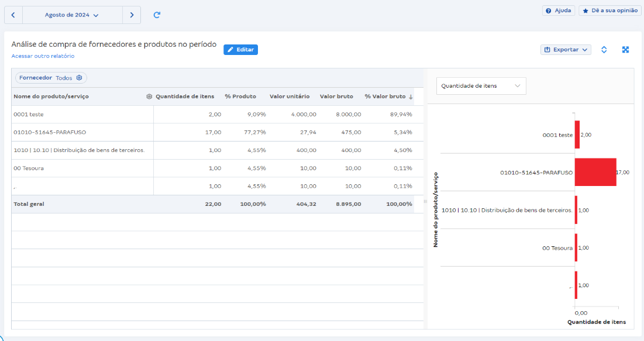Click the panel splitter between table and chart
The width and height of the screenshot is (644, 341).
tap(425, 202)
